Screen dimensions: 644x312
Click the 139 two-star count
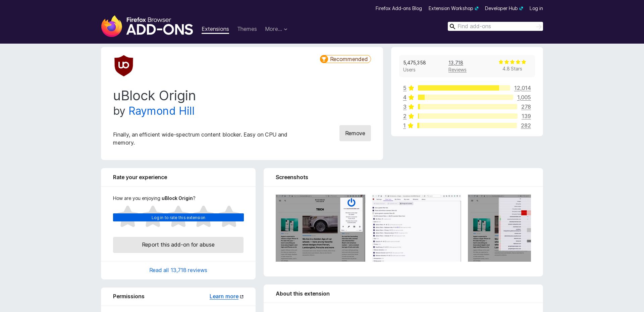(526, 116)
